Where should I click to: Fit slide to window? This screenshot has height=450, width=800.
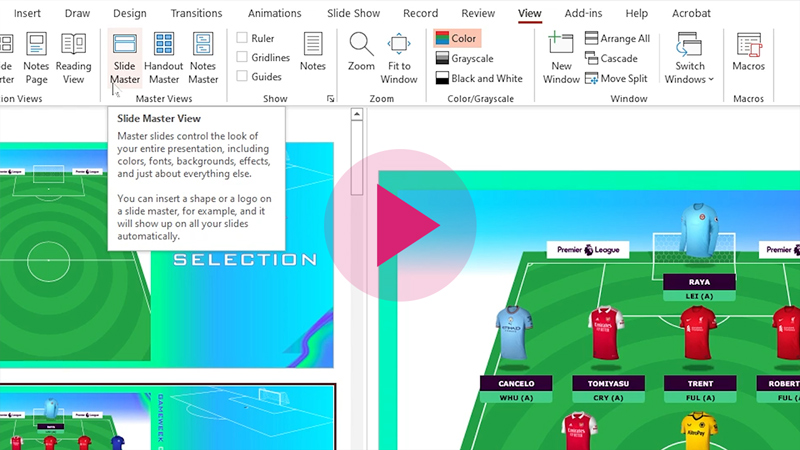coord(399,58)
